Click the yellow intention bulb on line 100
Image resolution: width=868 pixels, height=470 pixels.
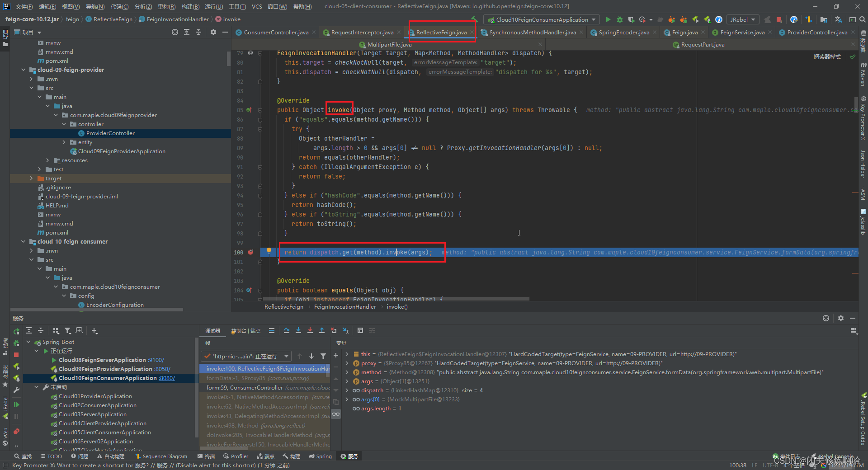(269, 251)
